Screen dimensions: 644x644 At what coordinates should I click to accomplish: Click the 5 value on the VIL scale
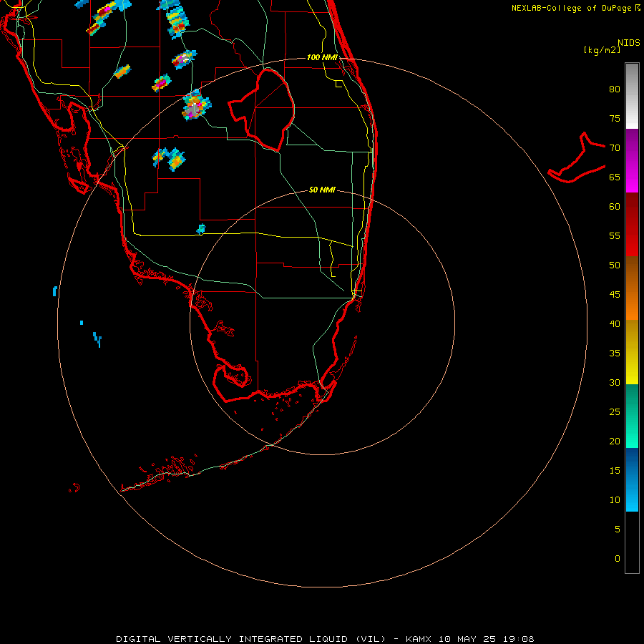(618, 530)
